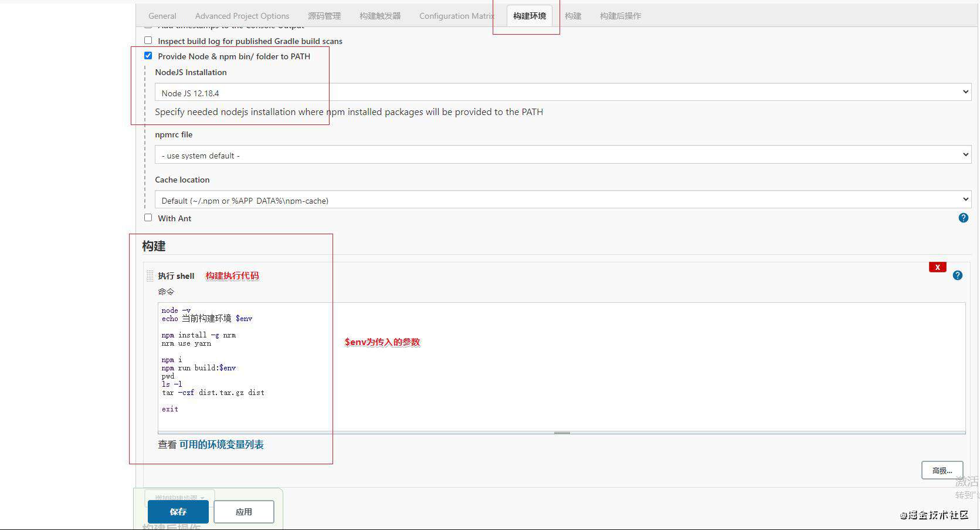Enable the With Ant checkbox
980x530 pixels.
[x=148, y=218]
